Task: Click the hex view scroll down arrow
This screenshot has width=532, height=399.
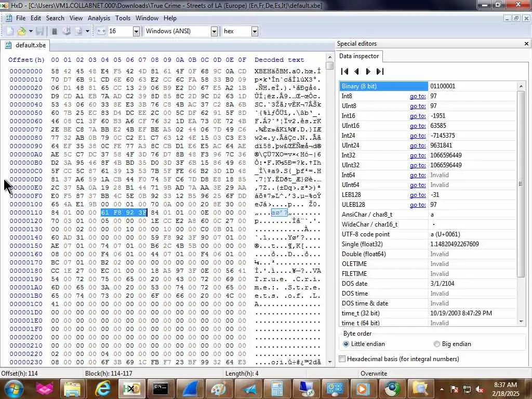Action: 329,362
